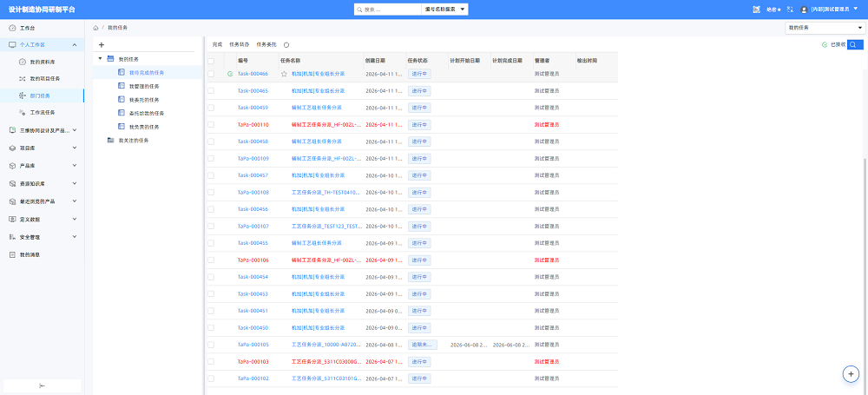Expand the 资源知识库 sidebar section
Screen dimensions: 868x395
click(75, 183)
